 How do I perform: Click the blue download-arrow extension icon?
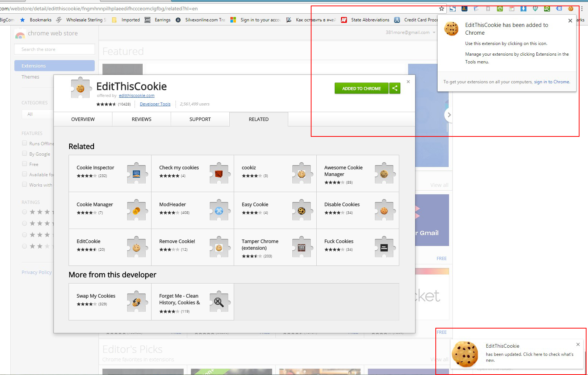tap(523, 8)
